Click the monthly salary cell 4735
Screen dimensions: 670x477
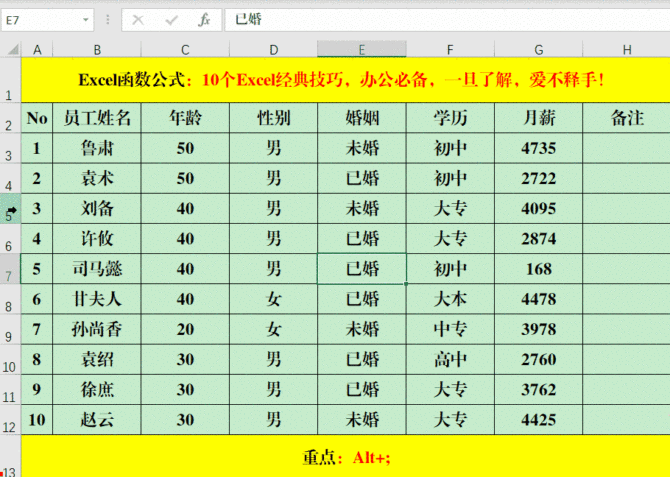coord(538,149)
